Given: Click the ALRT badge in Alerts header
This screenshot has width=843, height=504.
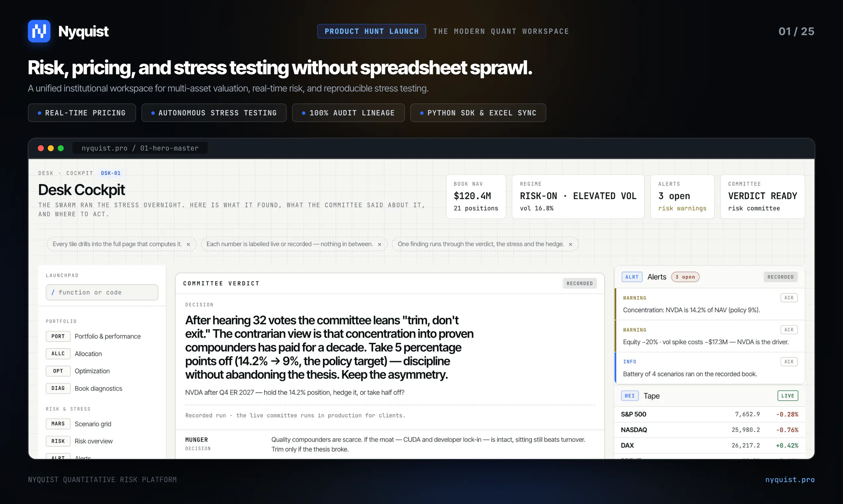Looking at the screenshot, I should click(632, 277).
